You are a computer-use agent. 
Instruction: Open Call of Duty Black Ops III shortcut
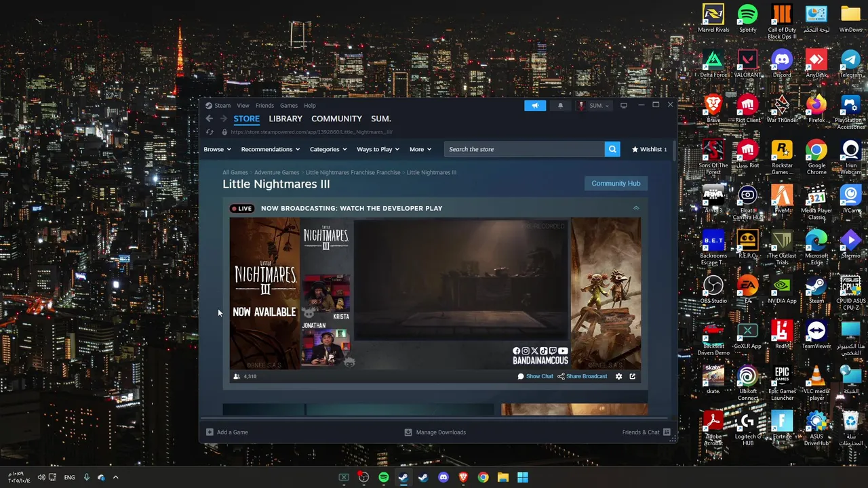(x=782, y=22)
